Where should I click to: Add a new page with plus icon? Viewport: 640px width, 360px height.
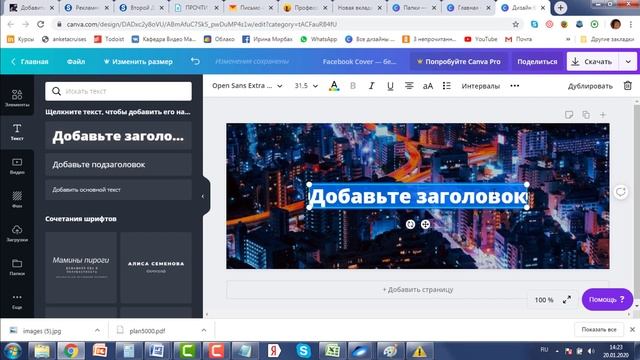603,115
